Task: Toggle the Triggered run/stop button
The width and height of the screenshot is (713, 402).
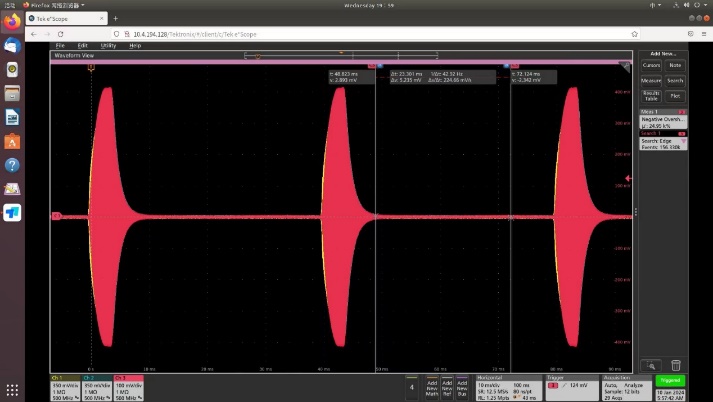Action: click(x=670, y=382)
